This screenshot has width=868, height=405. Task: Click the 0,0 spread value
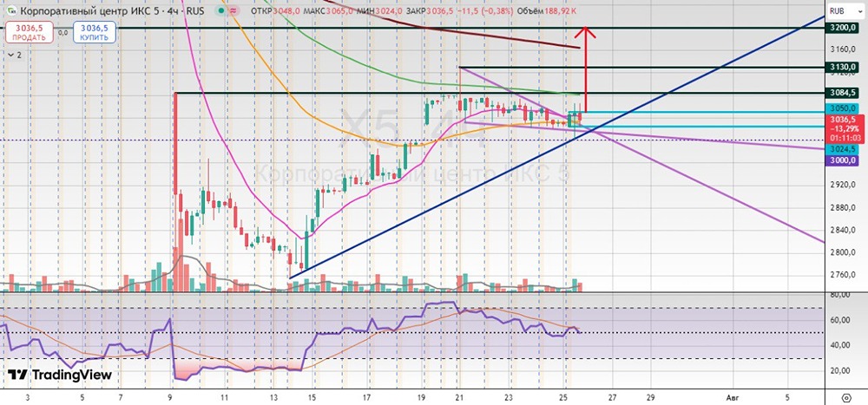click(62, 33)
